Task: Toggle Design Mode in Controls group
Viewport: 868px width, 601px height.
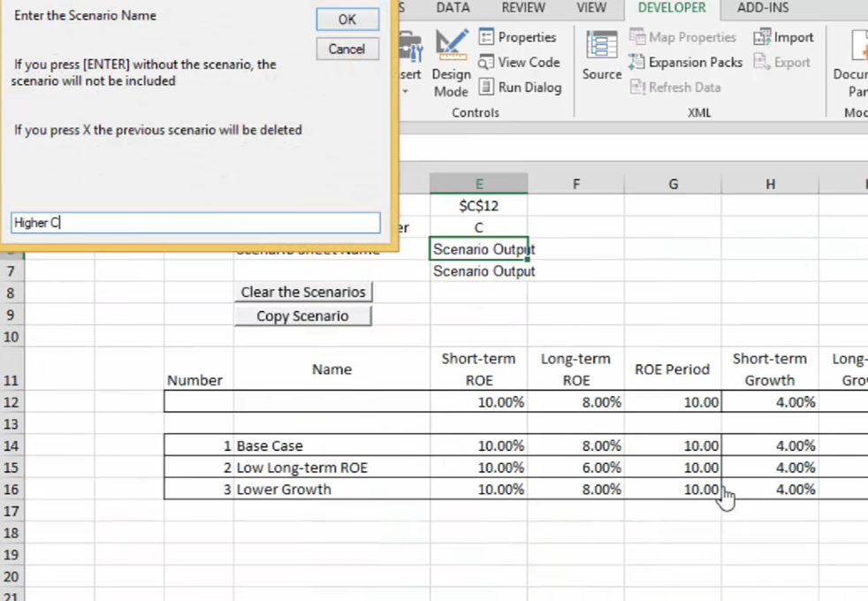Action: click(452, 64)
